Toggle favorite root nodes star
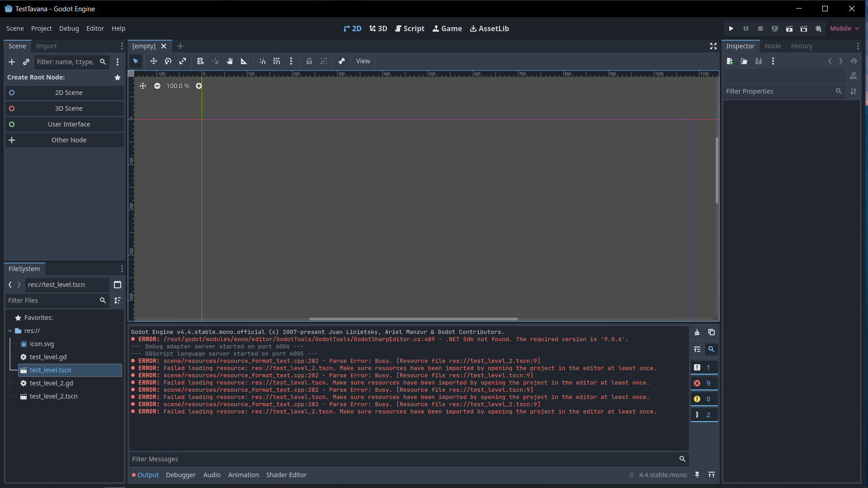Image resolution: width=868 pixels, height=488 pixels. (118, 77)
